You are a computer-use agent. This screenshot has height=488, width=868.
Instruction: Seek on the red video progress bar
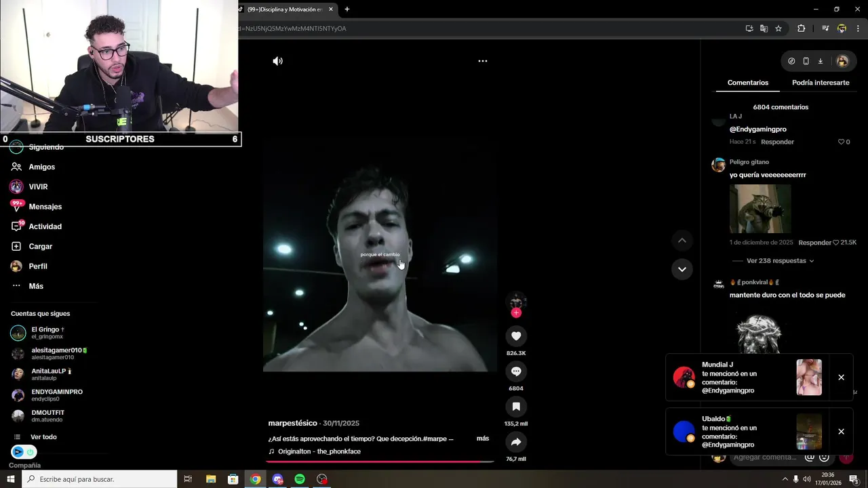380,462
